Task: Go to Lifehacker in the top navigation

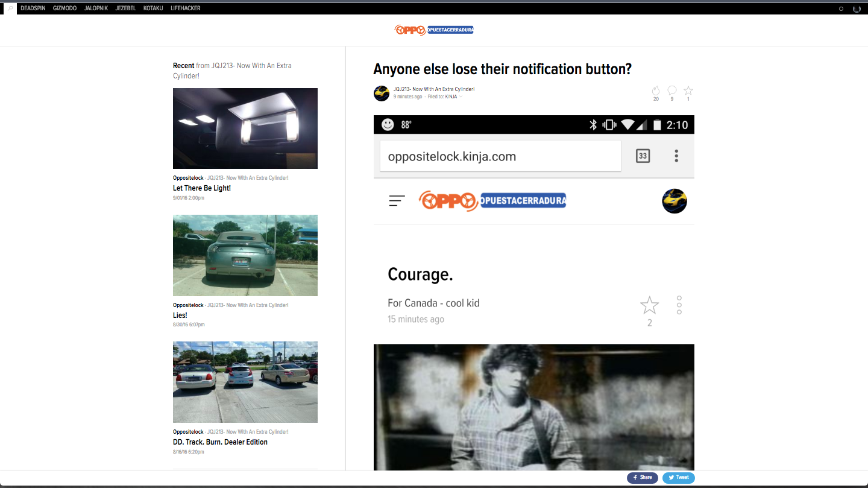Action: (186, 8)
